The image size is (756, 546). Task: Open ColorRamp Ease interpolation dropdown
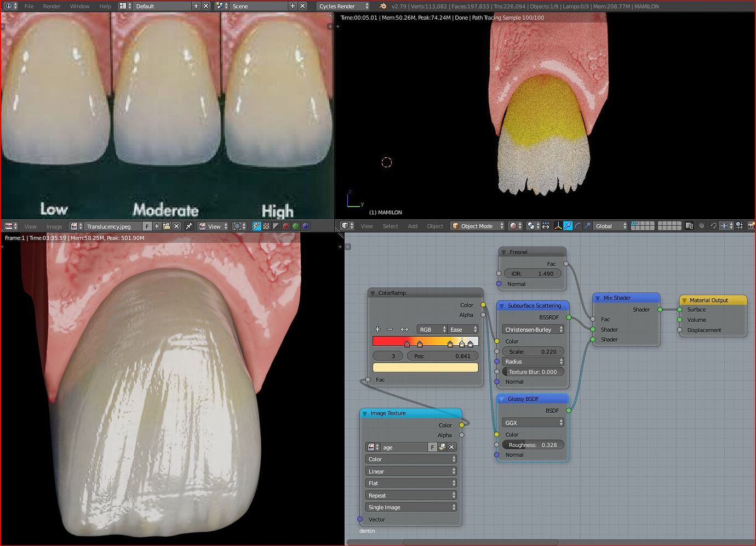(x=463, y=329)
